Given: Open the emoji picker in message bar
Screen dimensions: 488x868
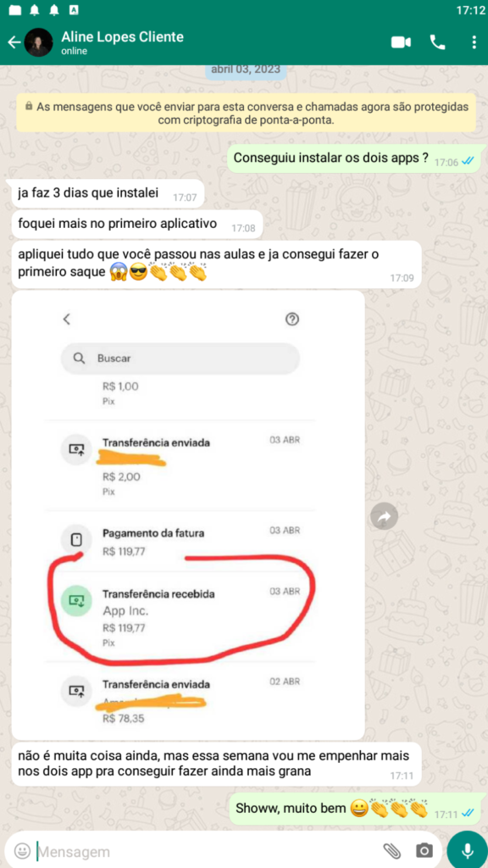Looking at the screenshot, I should [22, 849].
